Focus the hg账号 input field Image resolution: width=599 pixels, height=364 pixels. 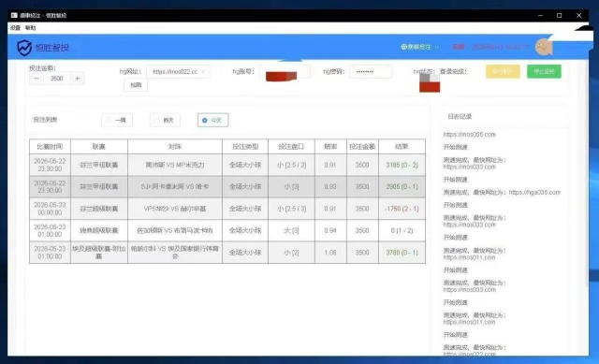tap(285, 72)
